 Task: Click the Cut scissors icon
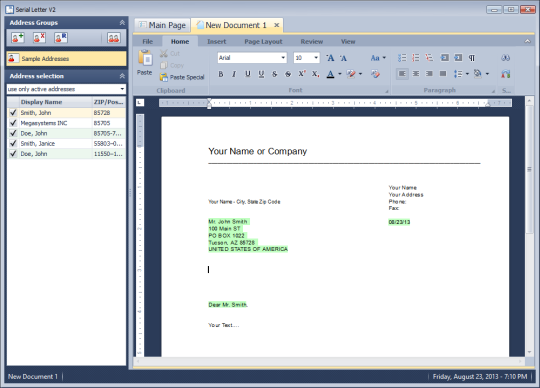[164, 53]
